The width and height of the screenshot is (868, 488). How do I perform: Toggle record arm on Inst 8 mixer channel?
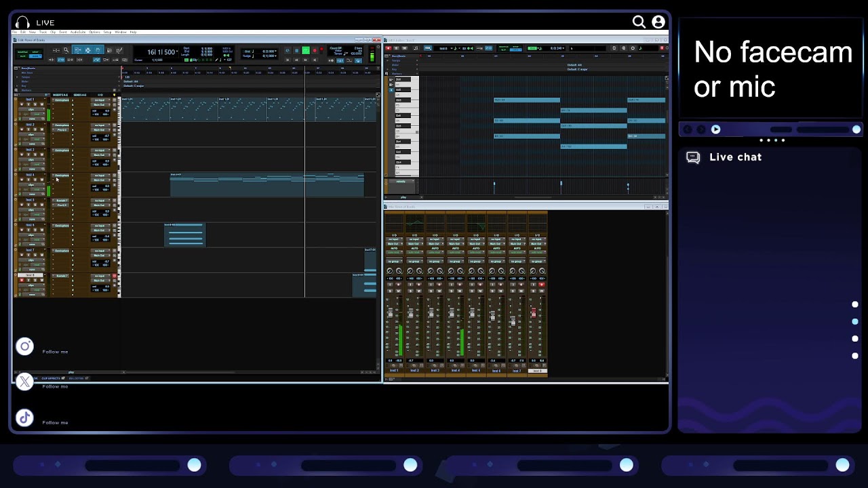point(542,285)
